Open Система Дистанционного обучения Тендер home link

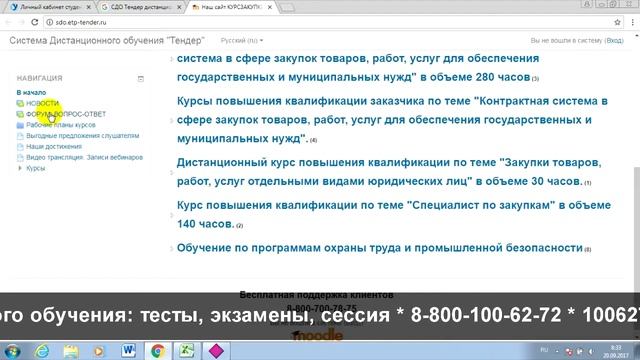coord(107,40)
